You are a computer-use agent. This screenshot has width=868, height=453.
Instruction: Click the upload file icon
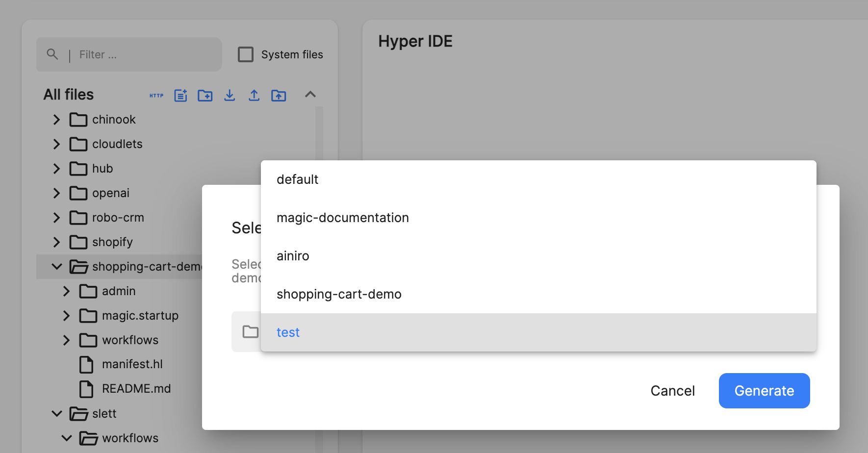(x=254, y=95)
